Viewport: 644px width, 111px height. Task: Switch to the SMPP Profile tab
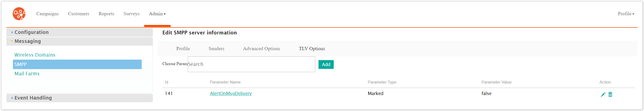[x=183, y=49]
